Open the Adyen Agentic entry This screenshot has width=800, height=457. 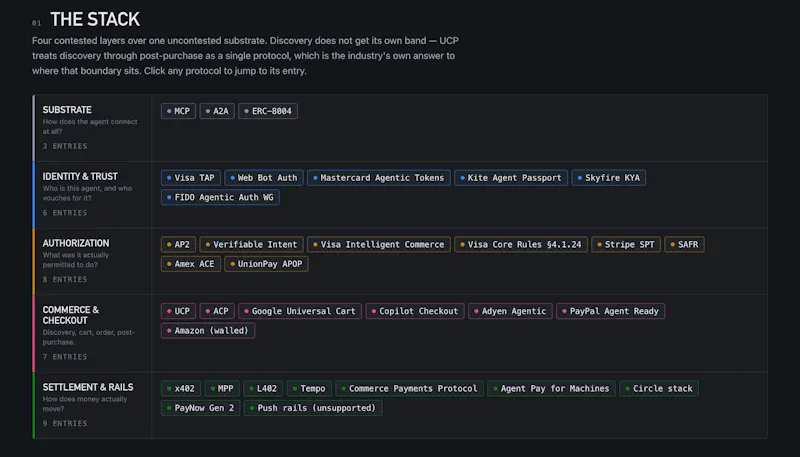point(511,312)
